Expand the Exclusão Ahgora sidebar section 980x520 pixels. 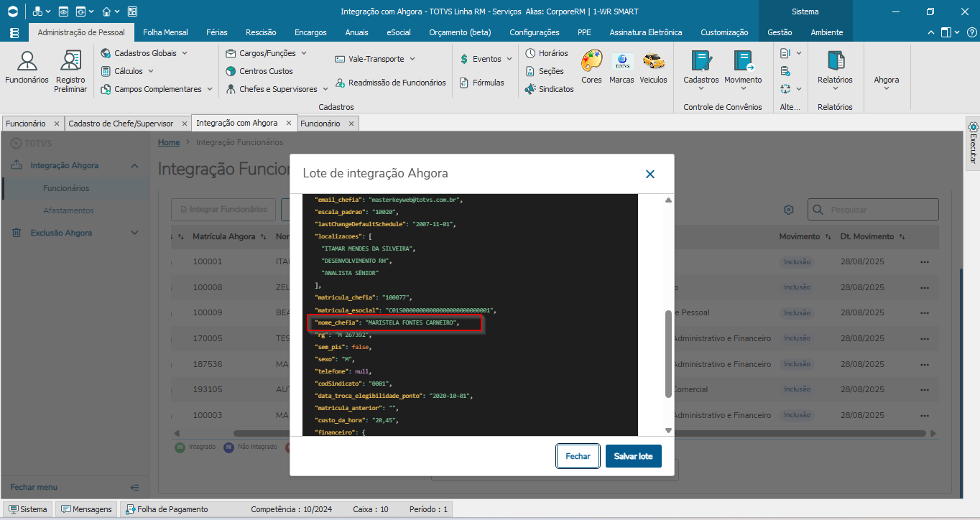point(134,233)
